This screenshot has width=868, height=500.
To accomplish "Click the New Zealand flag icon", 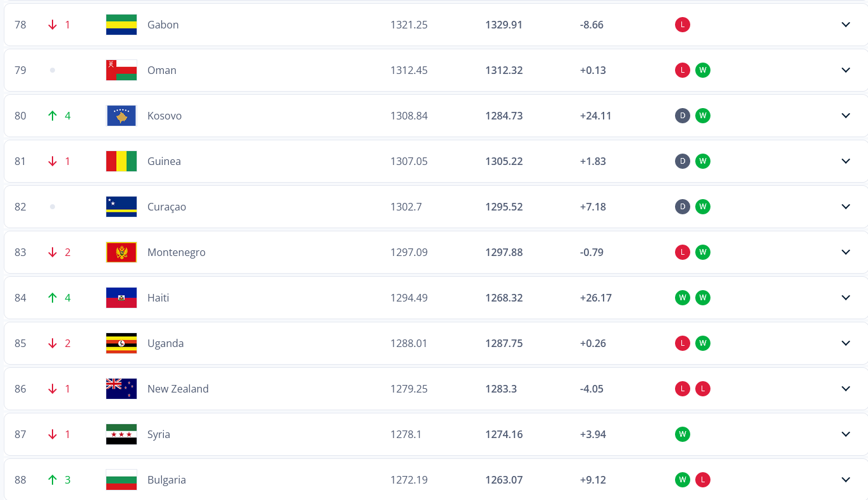I will (121, 389).
